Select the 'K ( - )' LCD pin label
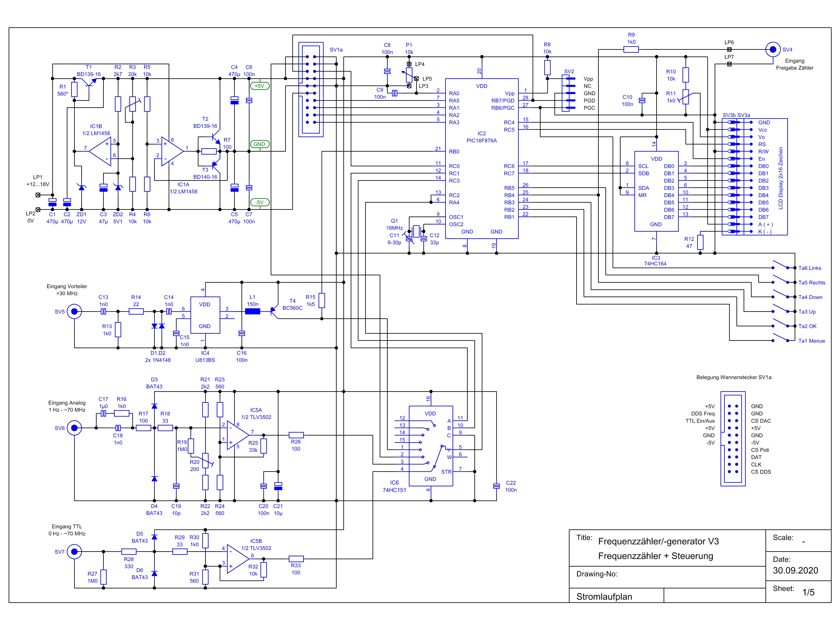 coord(765,232)
